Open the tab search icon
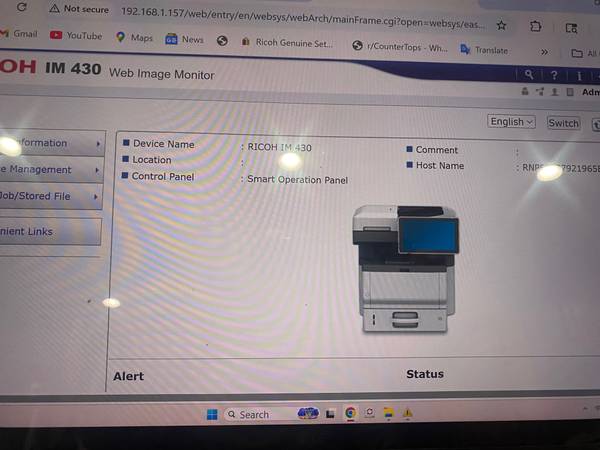This screenshot has width=600, height=450. (x=571, y=28)
